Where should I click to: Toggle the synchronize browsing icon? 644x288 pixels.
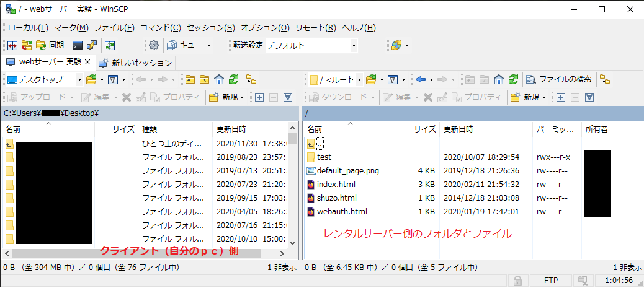110,45
